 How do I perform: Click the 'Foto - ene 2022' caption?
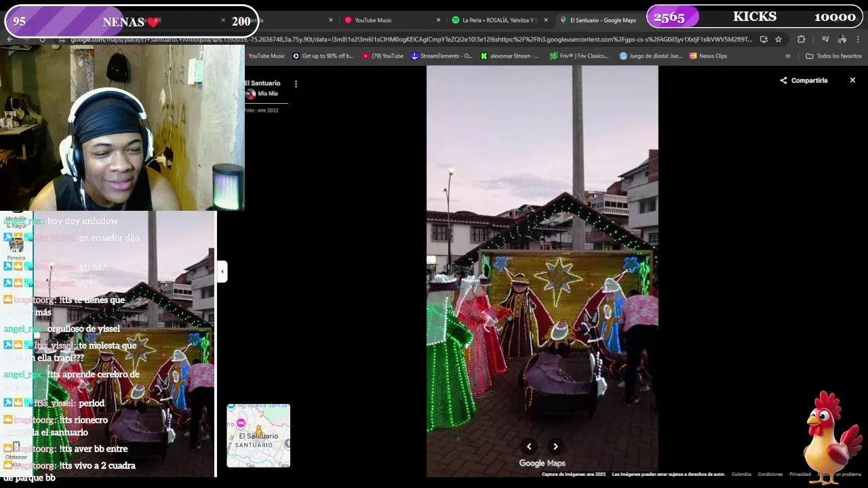click(262, 110)
